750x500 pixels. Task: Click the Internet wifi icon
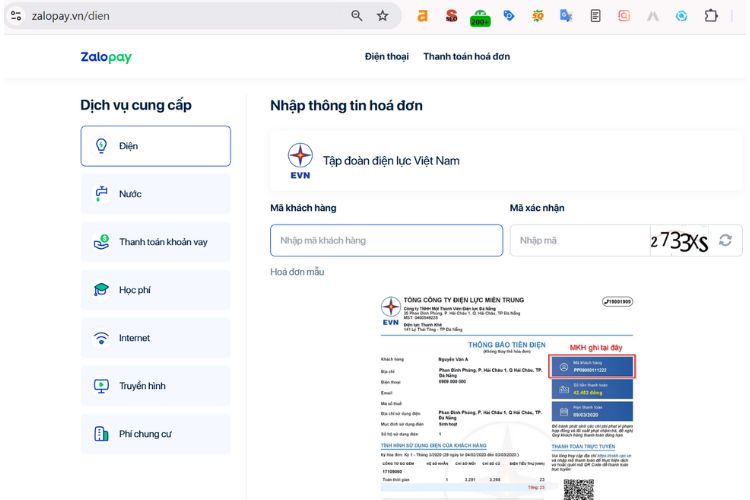101,338
